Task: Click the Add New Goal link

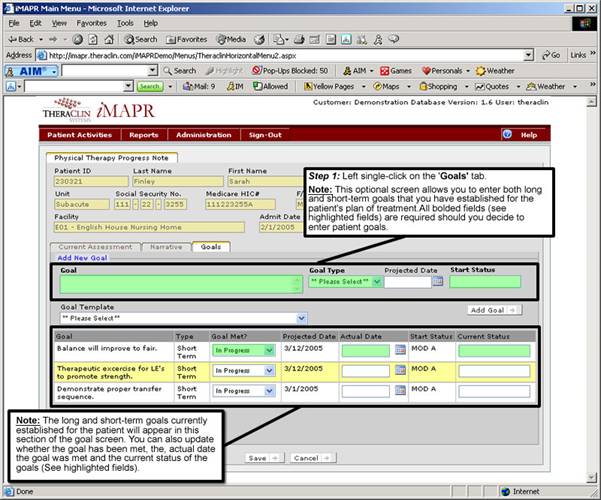Action: (82, 258)
